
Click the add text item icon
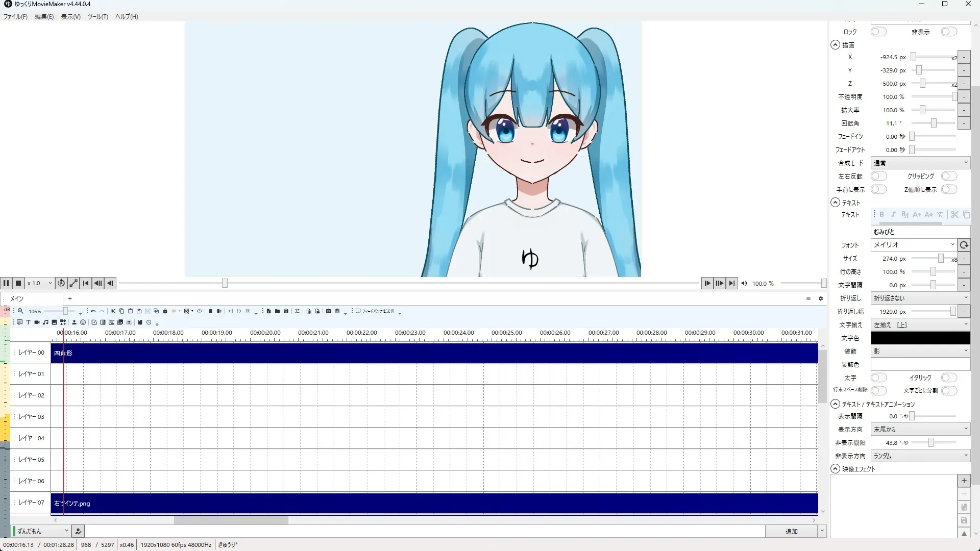(29, 322)
